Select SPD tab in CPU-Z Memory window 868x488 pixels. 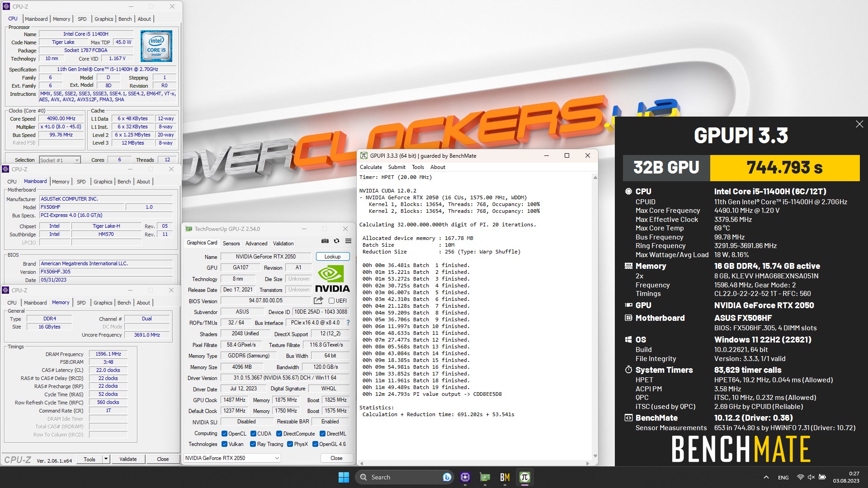(x=81, y=303)
